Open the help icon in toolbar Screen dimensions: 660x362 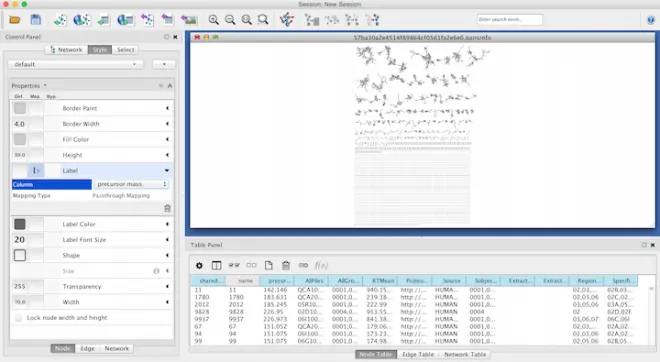[x=651, y=20]
